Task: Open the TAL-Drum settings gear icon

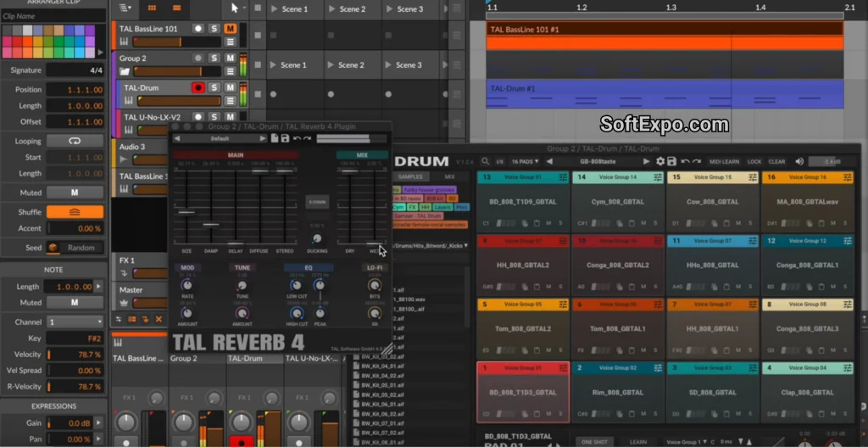Action: point(660,161)
